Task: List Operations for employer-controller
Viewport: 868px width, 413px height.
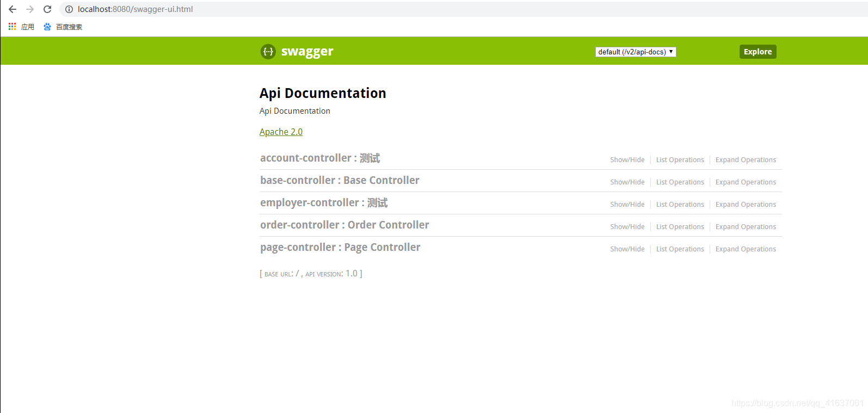Action: pos(680,205)
